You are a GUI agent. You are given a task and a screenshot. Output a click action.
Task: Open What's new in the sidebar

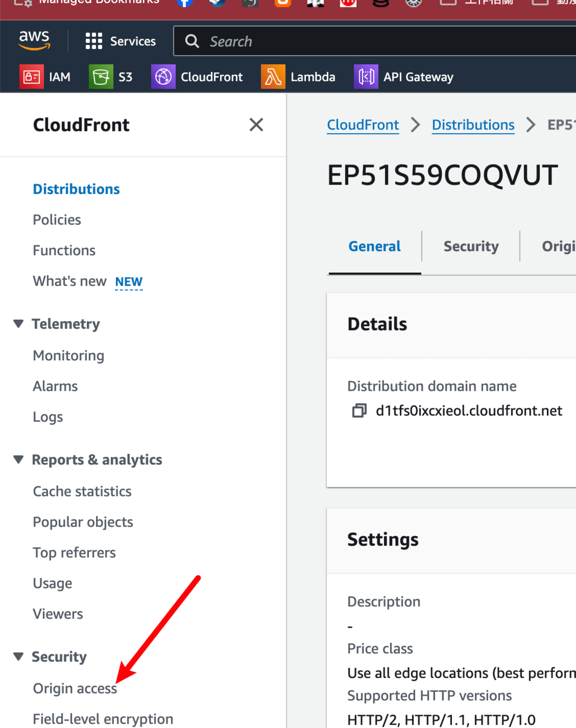click(70, 281)
